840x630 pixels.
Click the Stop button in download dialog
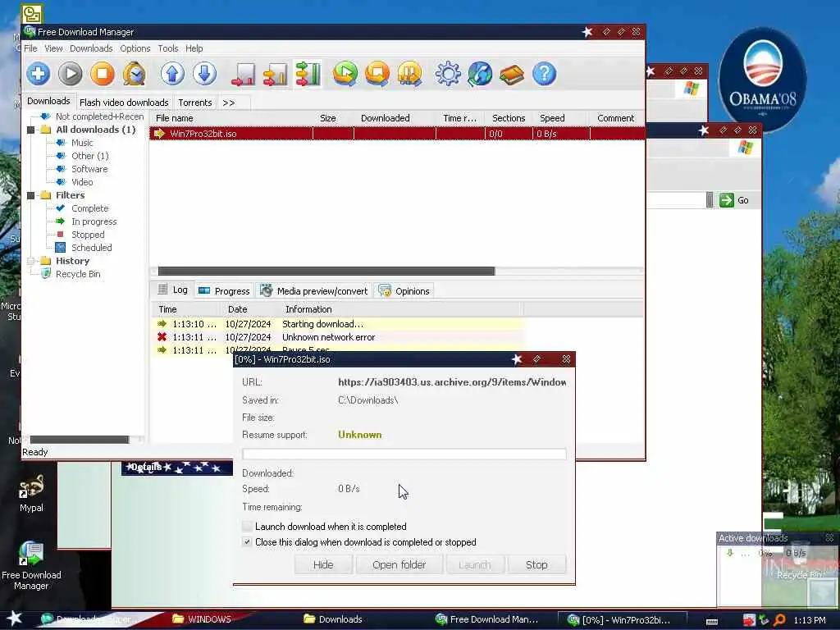coord(536,564)
